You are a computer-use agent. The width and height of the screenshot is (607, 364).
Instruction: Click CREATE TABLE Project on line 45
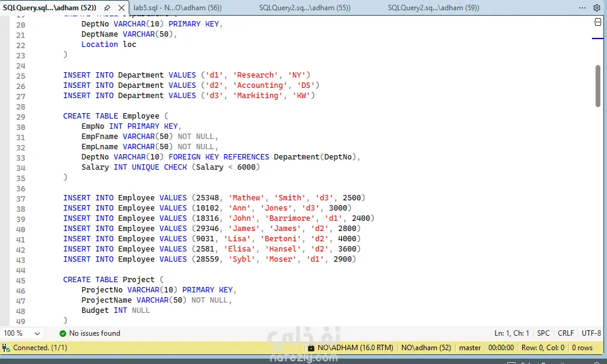pyautogui.click(x=109, y=280)
